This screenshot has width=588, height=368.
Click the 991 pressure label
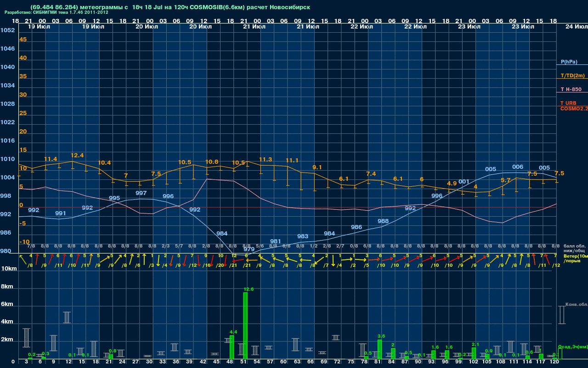(61, 213)
